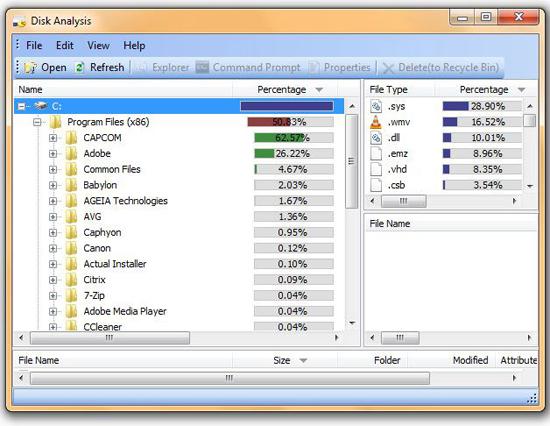Click the .sys file type icon
Image resolution: width=550 pixels, height=426 pixels.
click(x=376, y=106)
